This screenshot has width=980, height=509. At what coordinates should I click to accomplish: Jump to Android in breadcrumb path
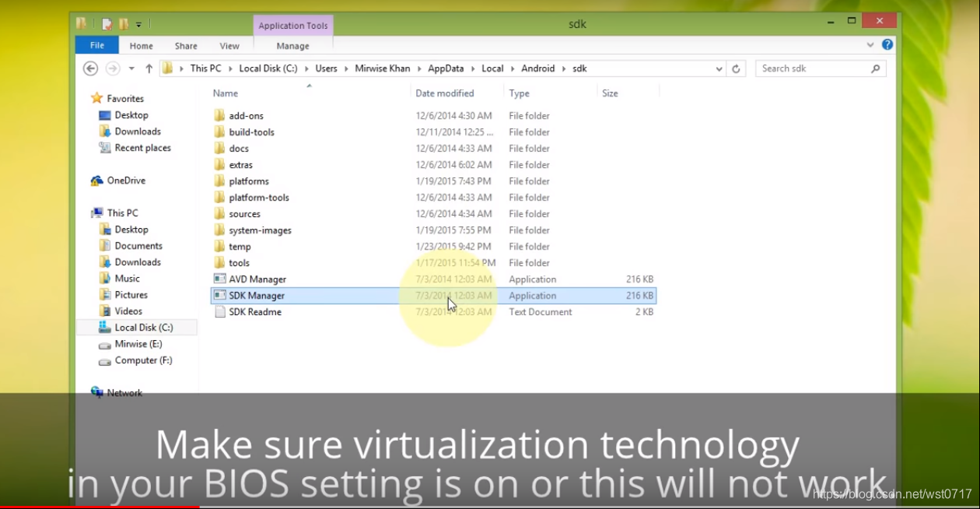click(x=538, y=68)
